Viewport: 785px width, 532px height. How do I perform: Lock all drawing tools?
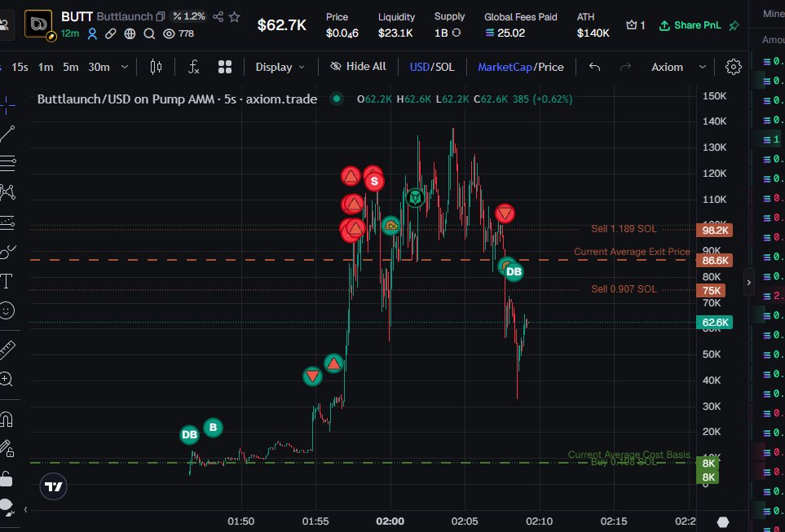click(x=6, y=479)
